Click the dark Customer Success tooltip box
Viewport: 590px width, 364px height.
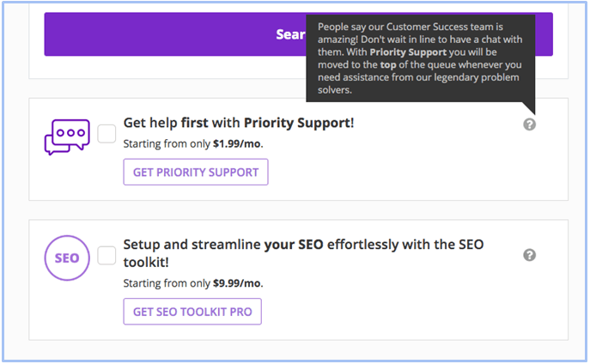[420, 58]
